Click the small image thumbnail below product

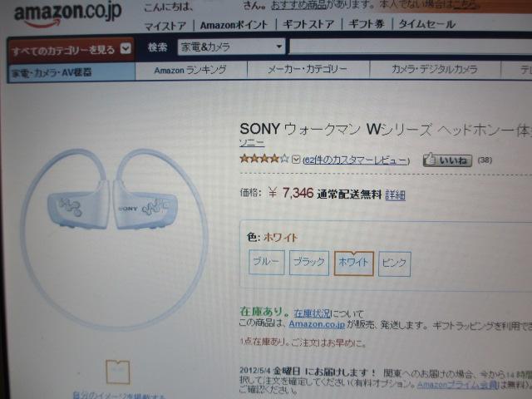tap(118, 372)
